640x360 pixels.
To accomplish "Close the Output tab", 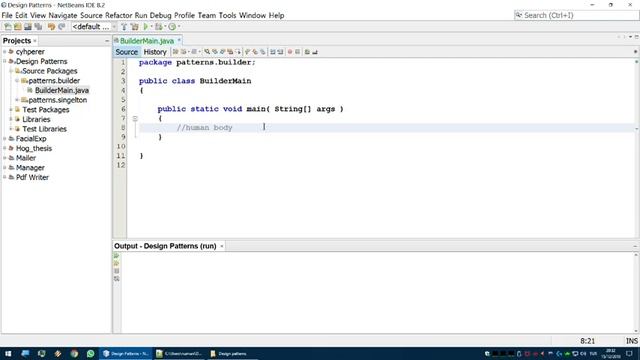I will point(222,246).
